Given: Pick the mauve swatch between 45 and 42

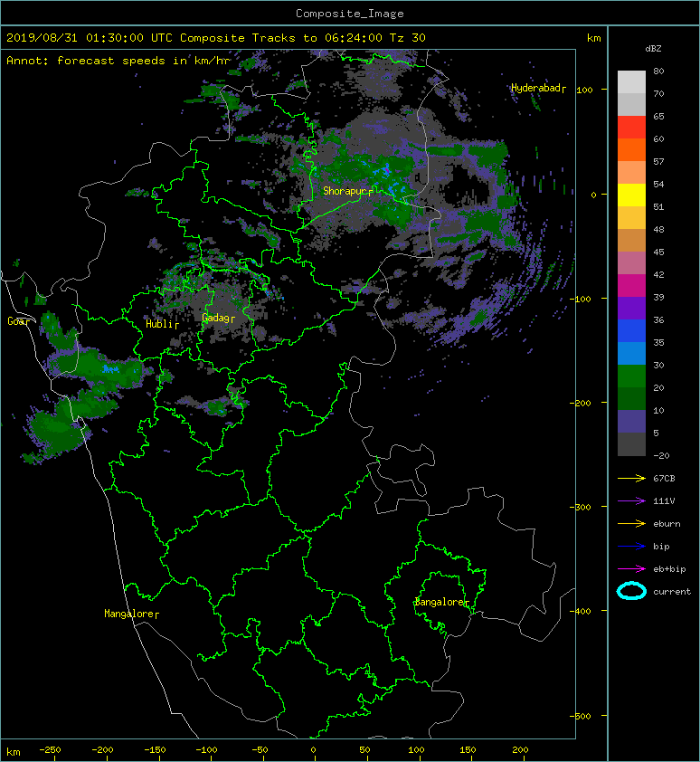Looking at the screenshot, I should 631,262.
